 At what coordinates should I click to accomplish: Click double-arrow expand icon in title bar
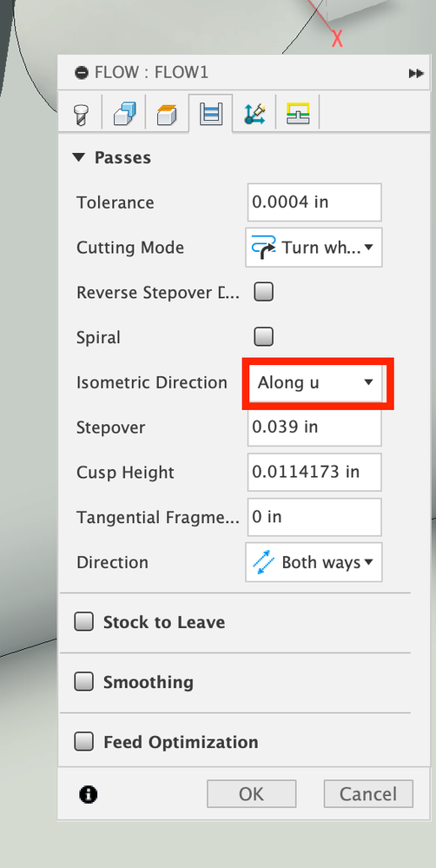pos(416,73)
